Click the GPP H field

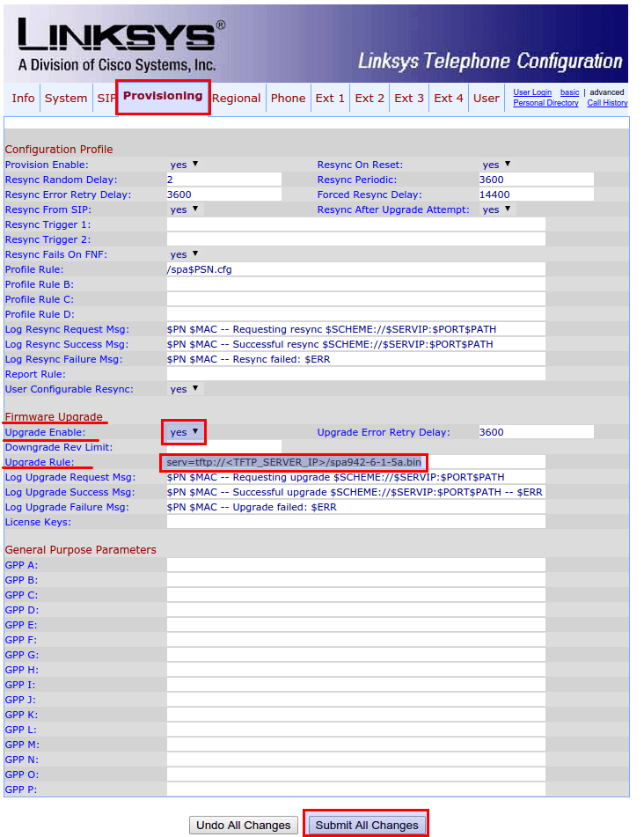pyautogui.click(x=356, y=670)
